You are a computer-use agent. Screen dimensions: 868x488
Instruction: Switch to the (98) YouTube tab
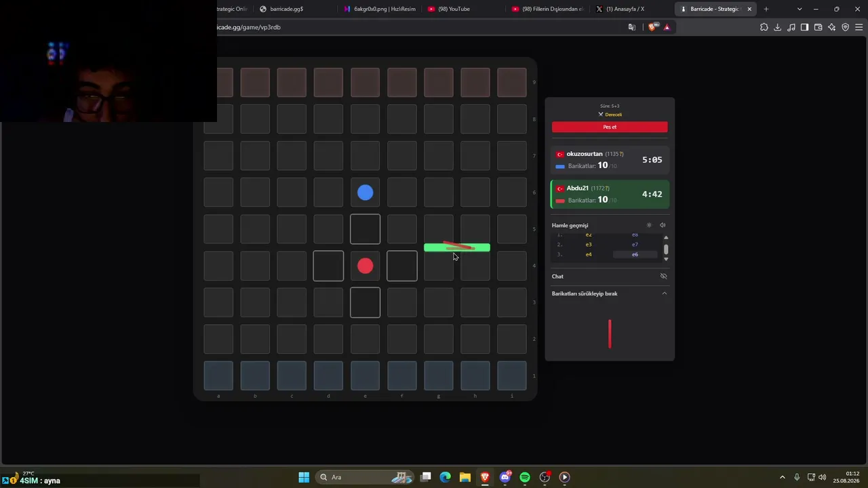(464, 9)
